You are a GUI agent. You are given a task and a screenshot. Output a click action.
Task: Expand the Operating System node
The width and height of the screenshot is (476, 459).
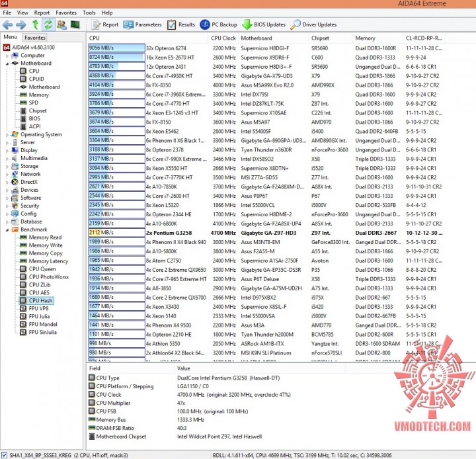point(7,135)
